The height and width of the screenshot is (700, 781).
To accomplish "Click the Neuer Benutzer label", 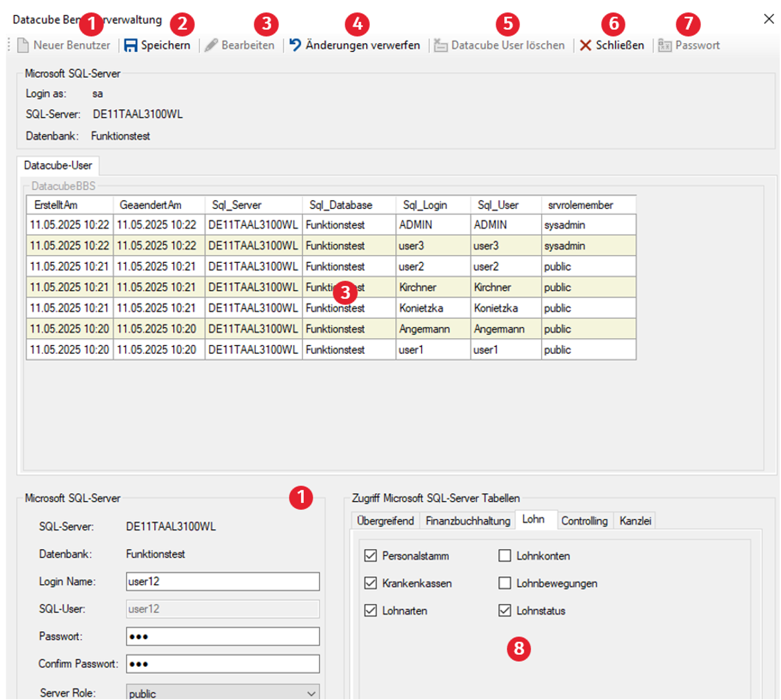I will [x=72, y=45].
